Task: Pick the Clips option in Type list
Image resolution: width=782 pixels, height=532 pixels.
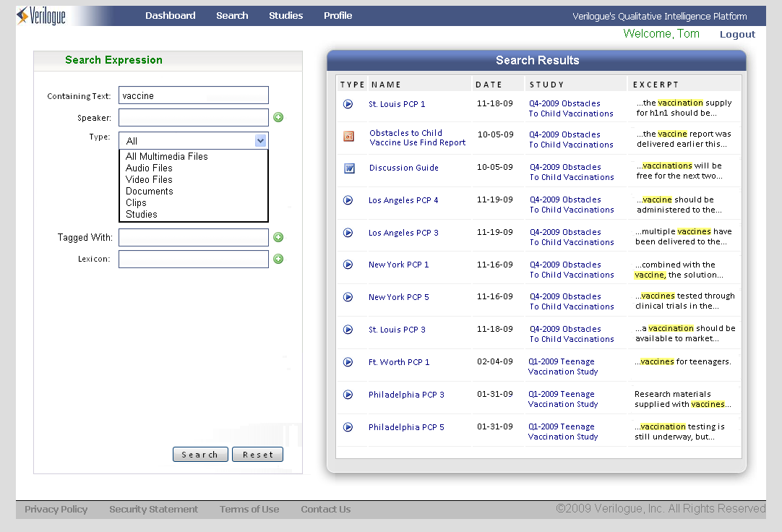Action: (x=136, y=203)
